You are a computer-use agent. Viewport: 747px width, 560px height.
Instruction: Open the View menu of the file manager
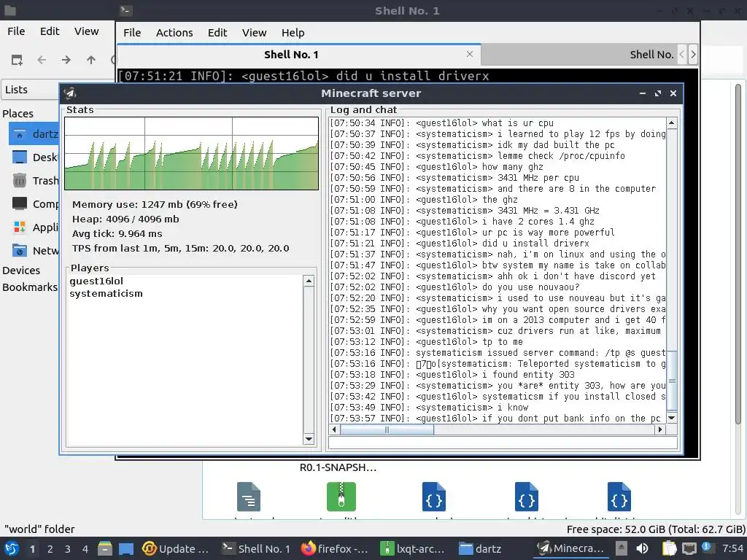tap(86, 31)
